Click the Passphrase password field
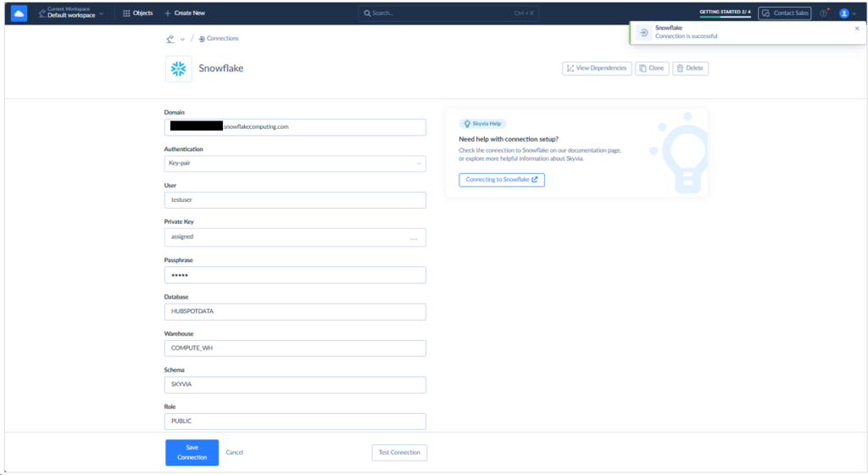 pos(295,275)
